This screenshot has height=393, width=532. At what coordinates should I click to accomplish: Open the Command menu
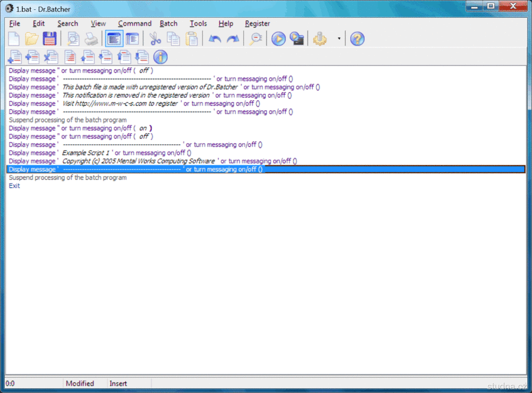tap(135, 23)
